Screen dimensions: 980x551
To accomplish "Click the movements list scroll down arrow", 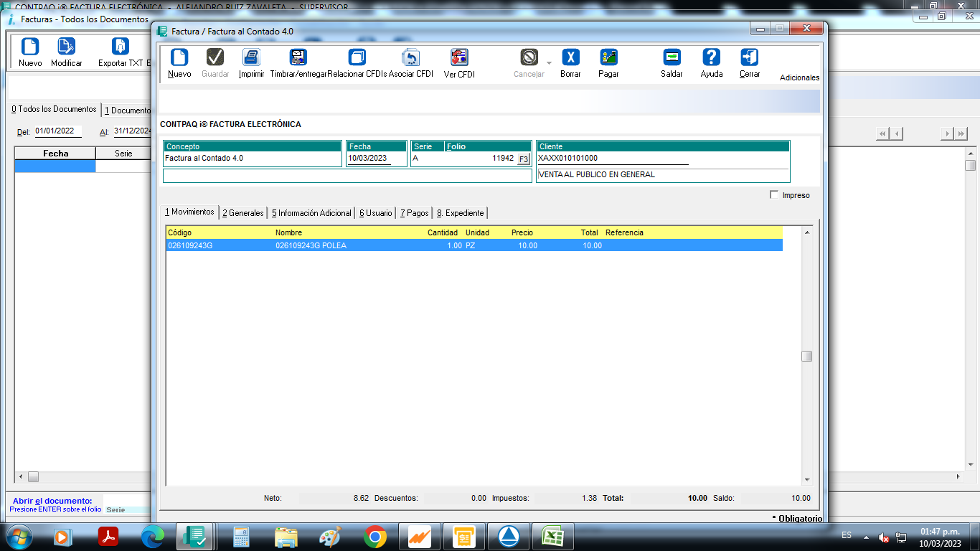I will click(807, 479).
